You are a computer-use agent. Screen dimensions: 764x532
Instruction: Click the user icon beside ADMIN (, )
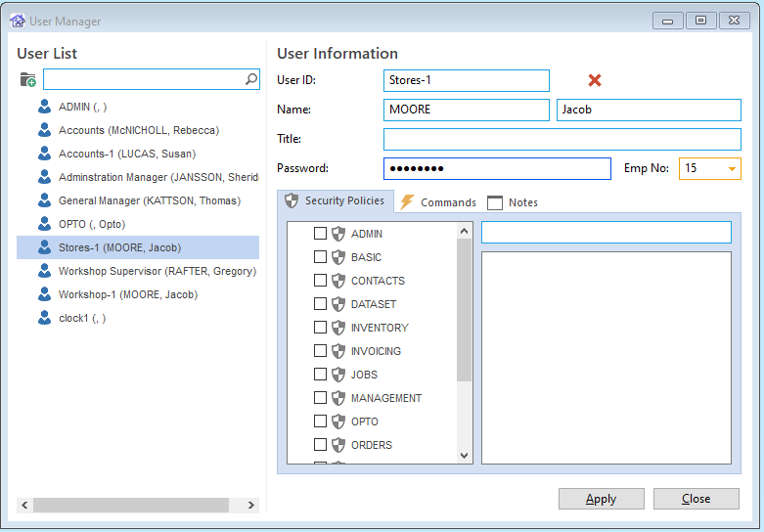[x=44, y=107]
